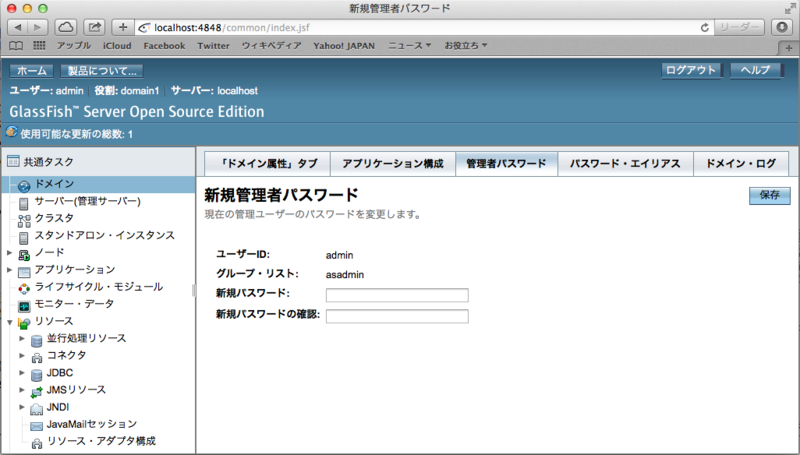The width and height of the screenshot is (800, 455).
Task: Click the ノード node icon
Action: [24, 255]
